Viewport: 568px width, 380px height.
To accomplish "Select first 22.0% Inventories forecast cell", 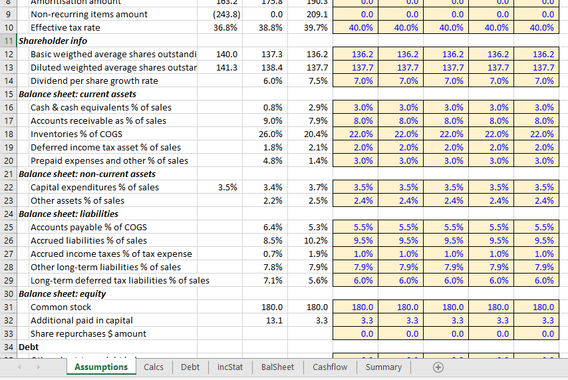I will (355, 134).
